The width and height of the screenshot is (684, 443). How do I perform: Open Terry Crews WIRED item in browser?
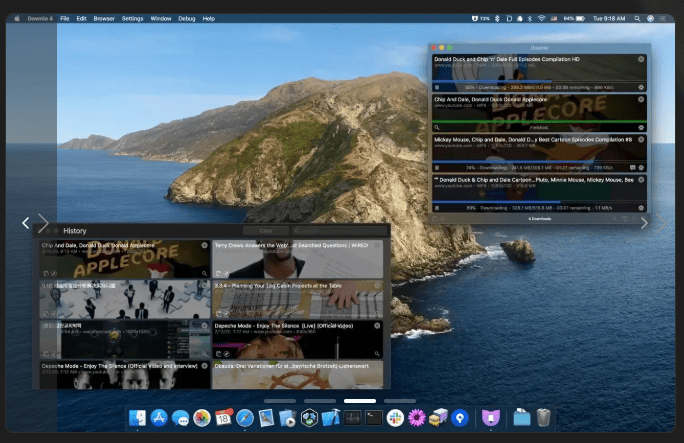click(x=226, y=273)
